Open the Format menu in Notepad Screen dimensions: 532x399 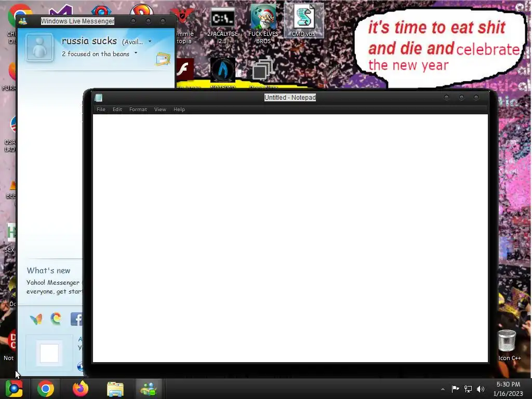coord(138,109)
